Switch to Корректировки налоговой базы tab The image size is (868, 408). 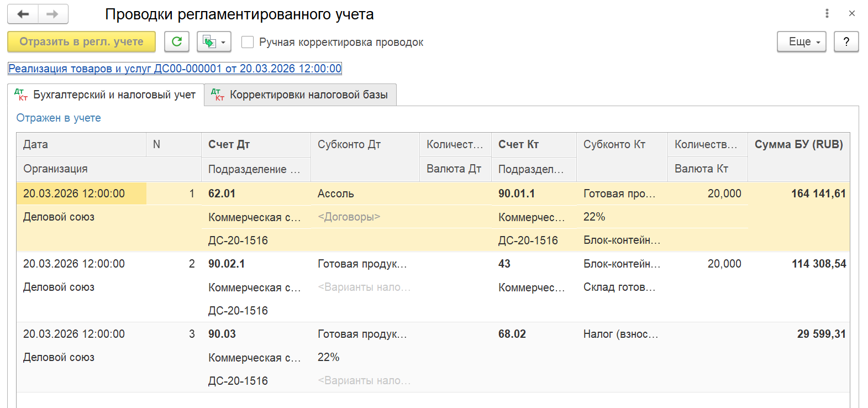(301, 95)
